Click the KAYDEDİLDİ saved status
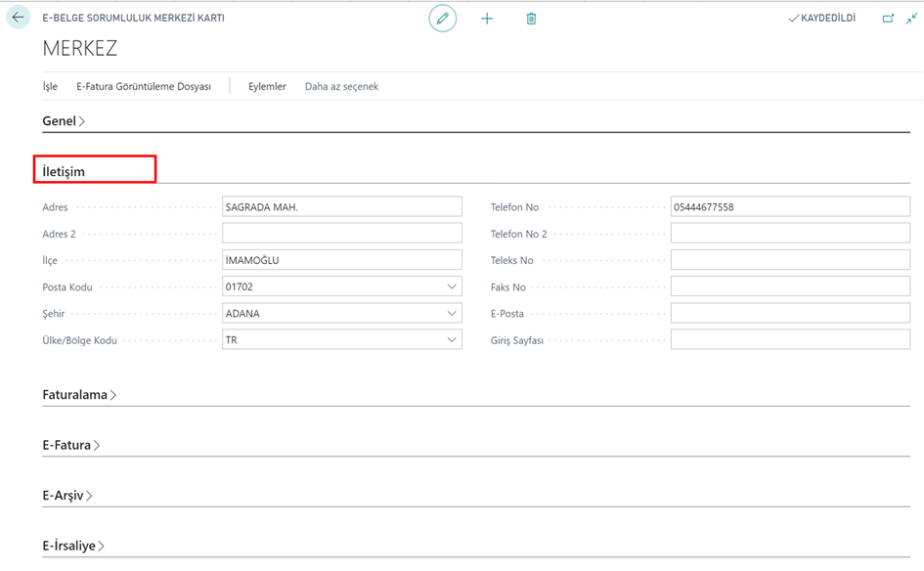This screenshot has width=924, height=571. [822, 19]
